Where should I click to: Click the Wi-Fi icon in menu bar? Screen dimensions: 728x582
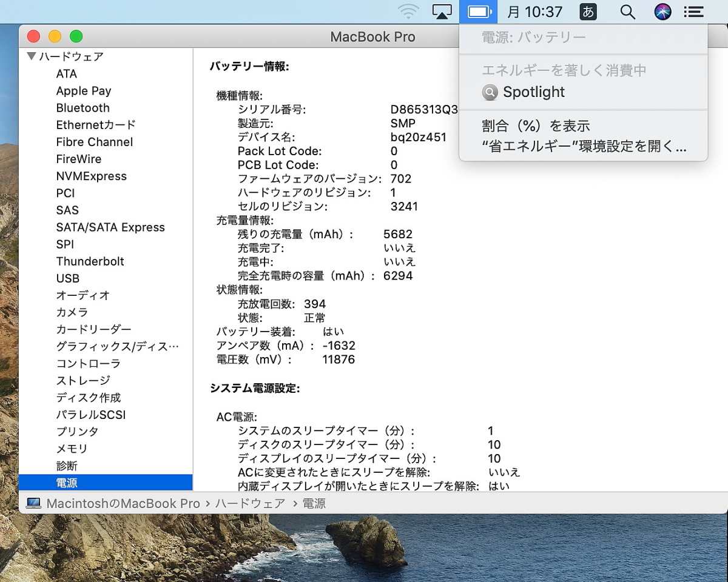click(x=408, y=12)
